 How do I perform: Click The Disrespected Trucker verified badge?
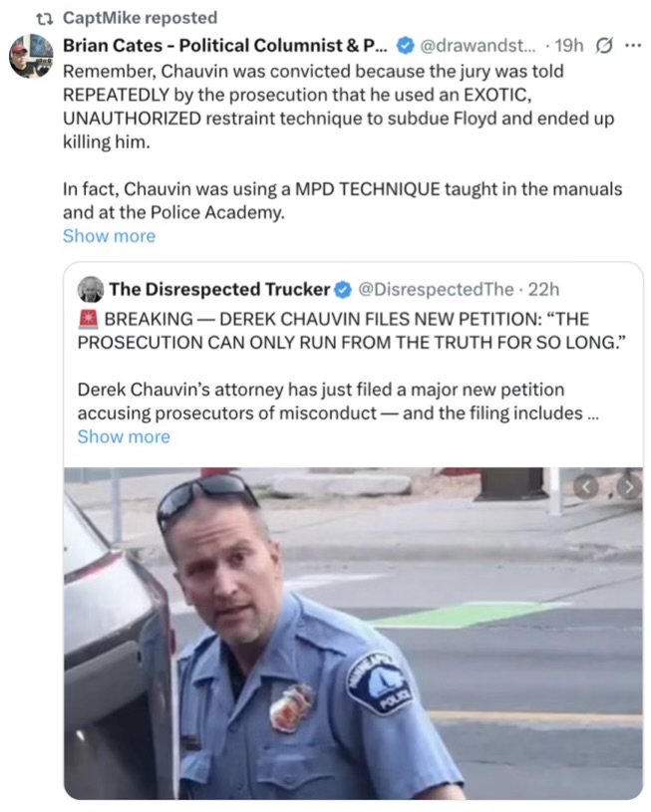coord(343,290)
